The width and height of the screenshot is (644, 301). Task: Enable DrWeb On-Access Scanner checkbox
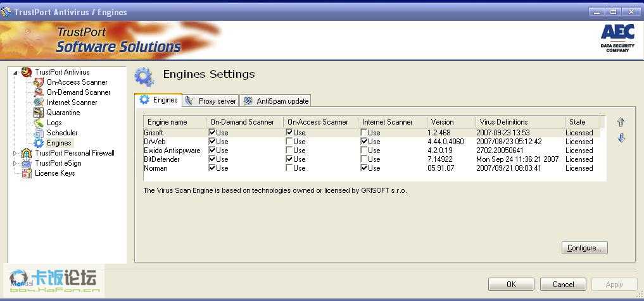click(x=289, y=142)
